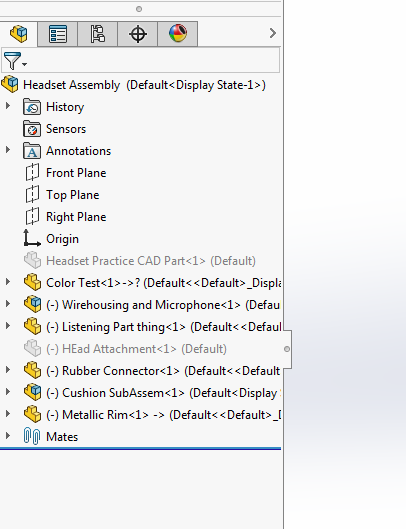Click the Sensors folder icon
The width and height of the screenshot is (406, 529).
point(32,129)
